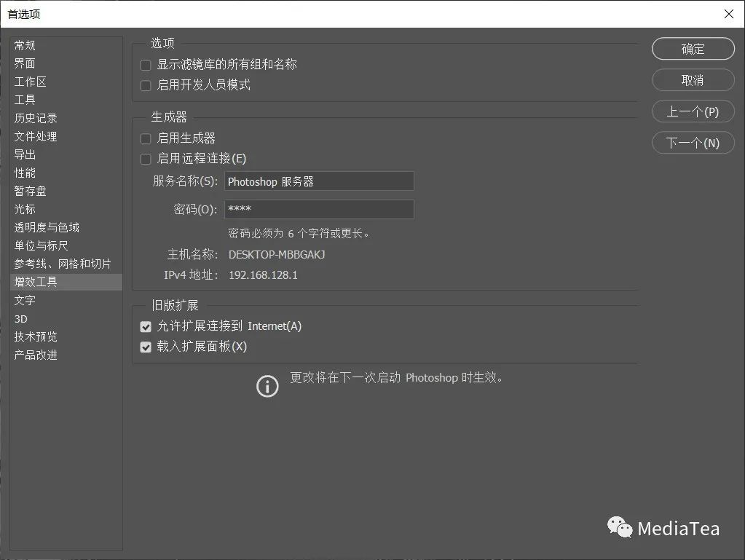Enable 启用远程连接(E) checkbox
This screenshot has width=745, height=560.
point(146,159)
